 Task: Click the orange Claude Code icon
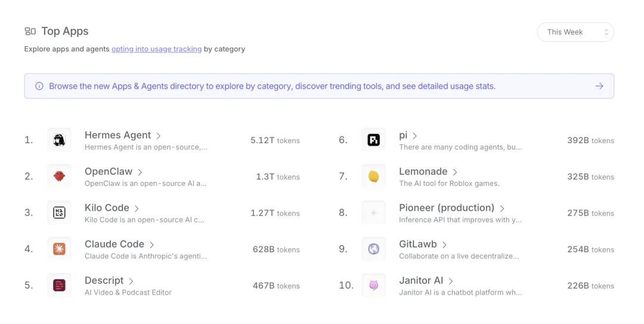click(59, 249)
